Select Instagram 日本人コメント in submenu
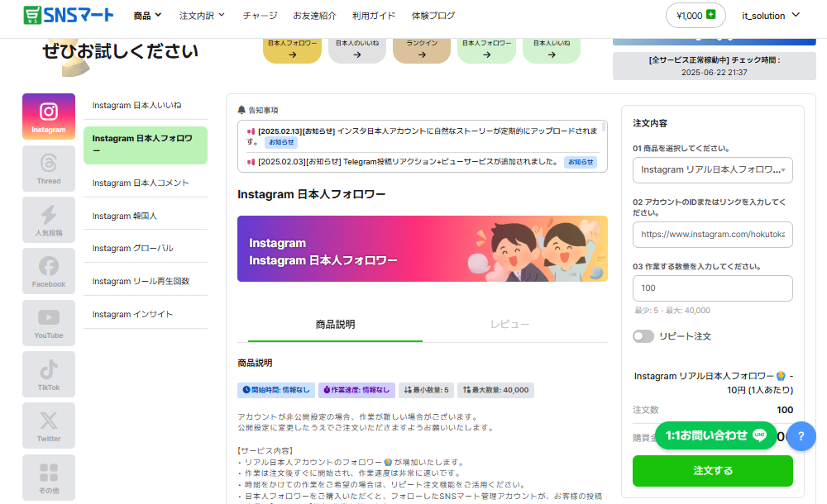The width and height of the screenshot is (827, 504). point(146,183)
